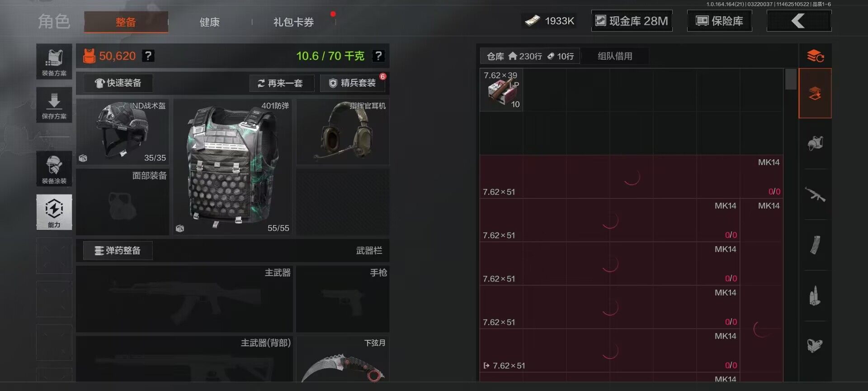Open the 礼包卡券 tab

tap(293, 22)
